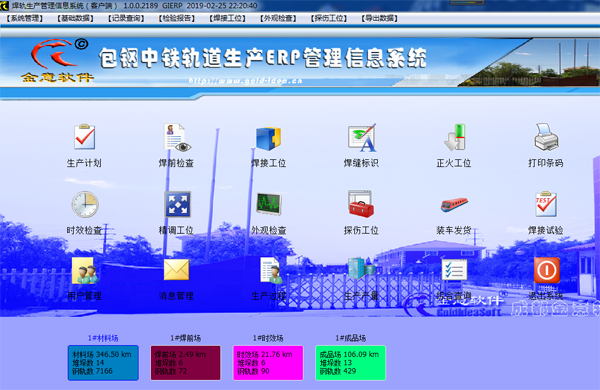
Task: Follow the gold-idea.cn website link in banner
Action: tap(245, 81)
